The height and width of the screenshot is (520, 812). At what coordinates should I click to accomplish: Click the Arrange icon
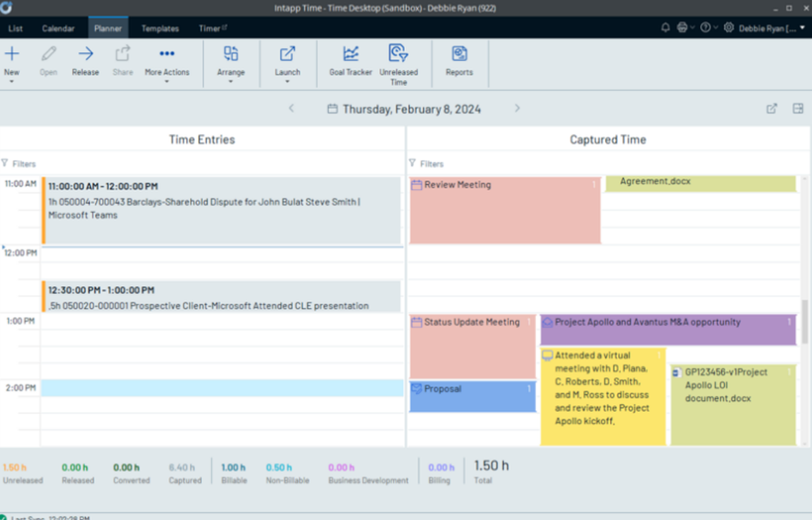(231, 54)
